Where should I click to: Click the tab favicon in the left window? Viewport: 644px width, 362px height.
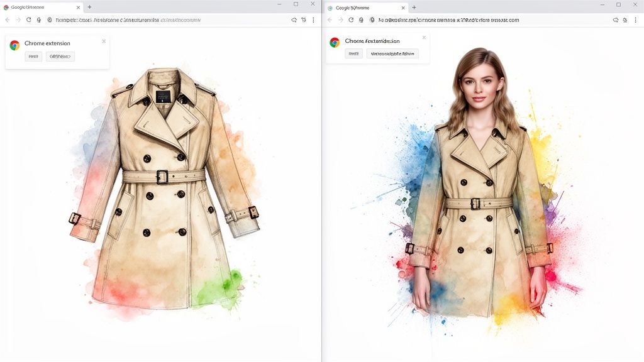tap(6, 8)
